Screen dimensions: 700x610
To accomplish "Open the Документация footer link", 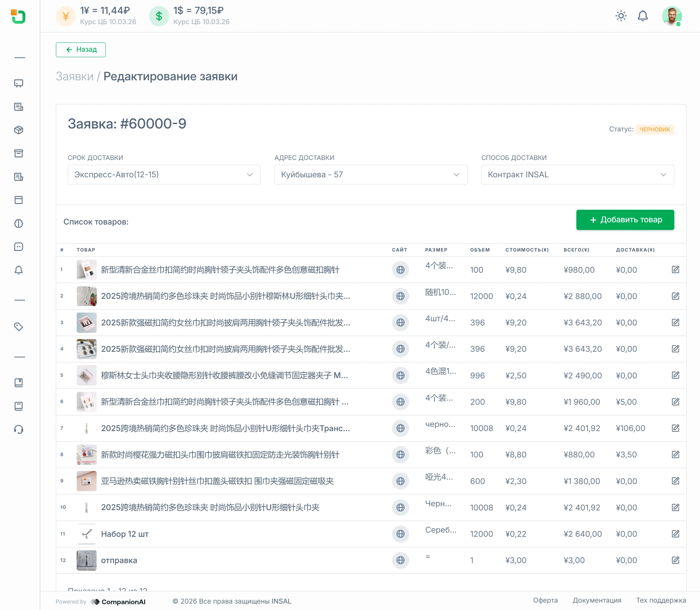I will pyautogui.click(x=597, y=600).
